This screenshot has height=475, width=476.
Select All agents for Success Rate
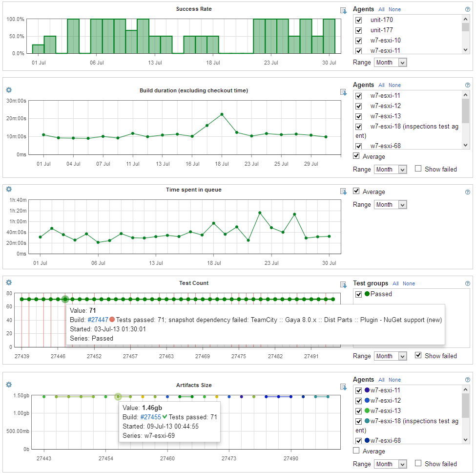coord(381,9)
